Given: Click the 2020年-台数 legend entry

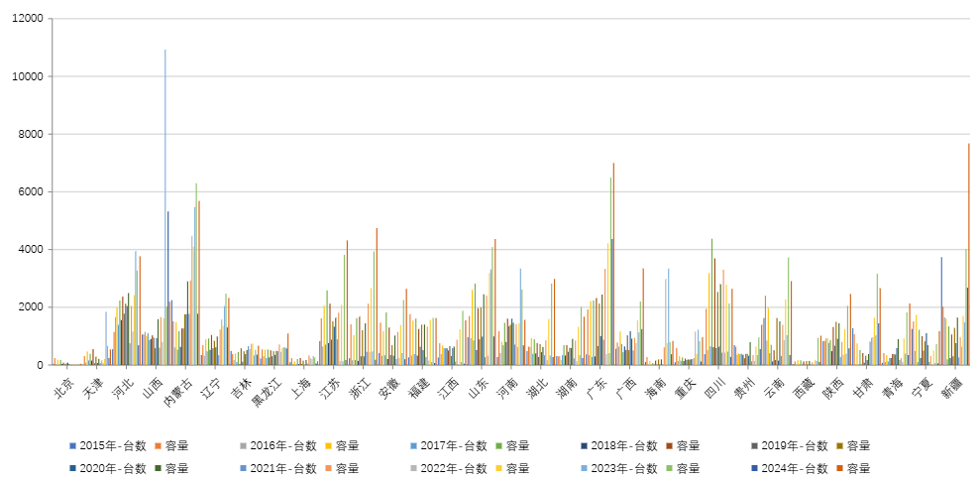Looking at the screenshot, I should click(111, 468).
